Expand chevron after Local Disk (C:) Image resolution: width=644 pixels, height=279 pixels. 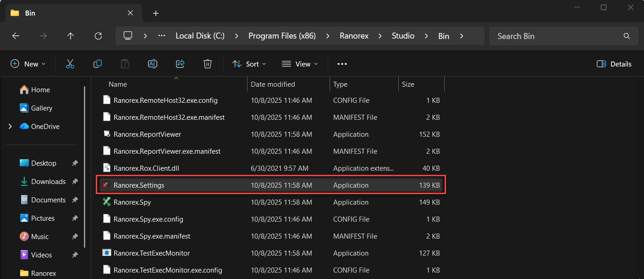(237, 36)
